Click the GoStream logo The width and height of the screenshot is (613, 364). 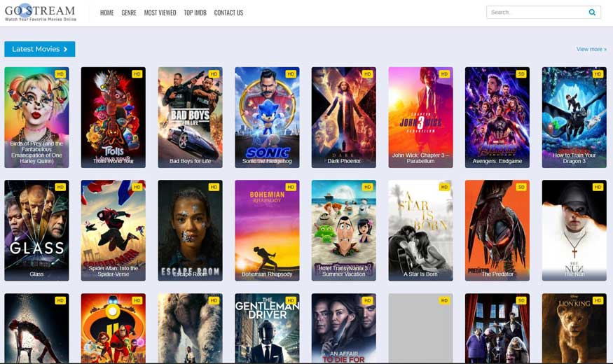click(x=41, y=13)
